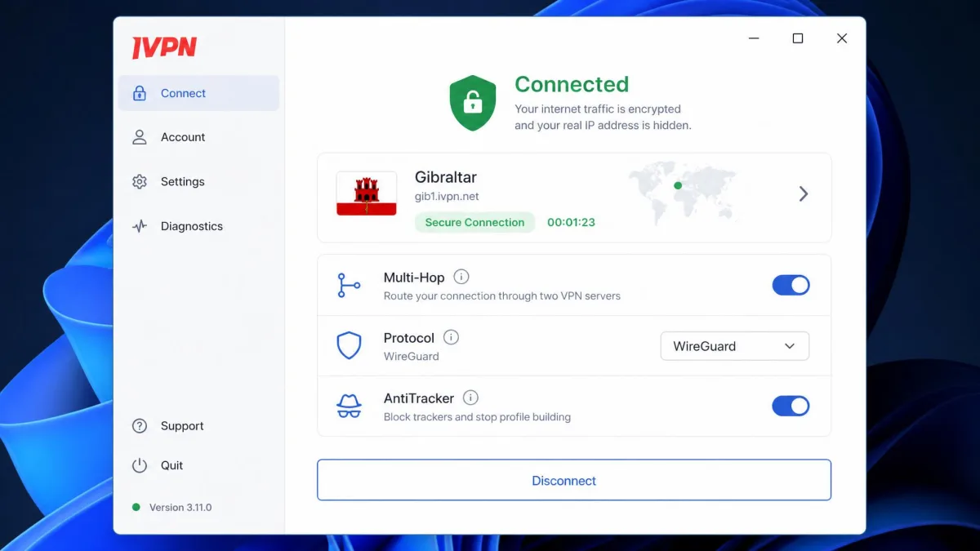Click the Secure Connection badge
This screenshot has width=980, height=551.
(474, 222)
